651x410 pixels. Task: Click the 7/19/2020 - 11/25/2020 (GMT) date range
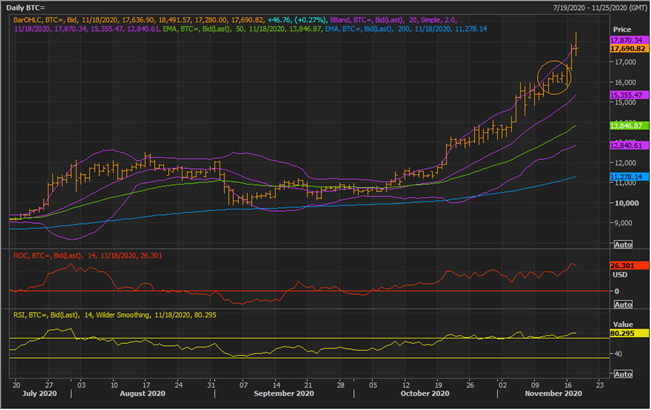coord(600,8)
